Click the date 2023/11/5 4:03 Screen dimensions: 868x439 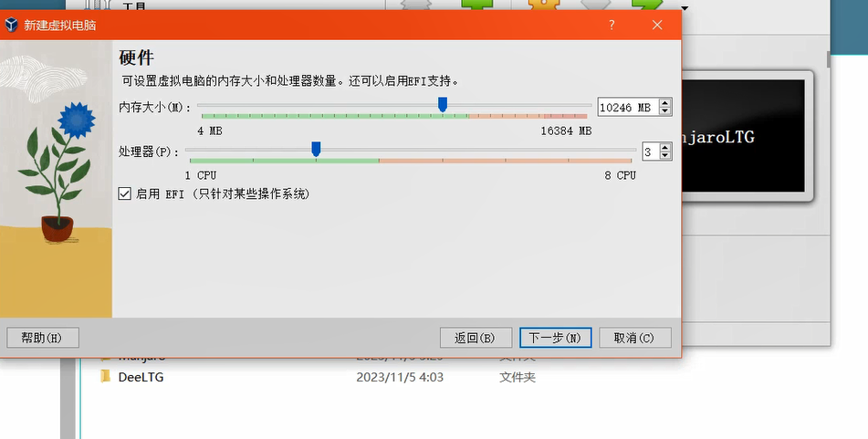coord(400,377)
